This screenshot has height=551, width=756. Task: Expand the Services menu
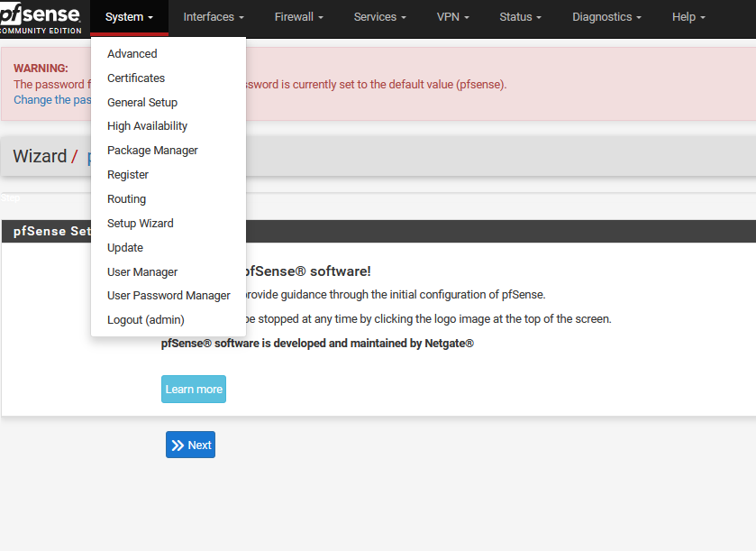click(379, 17)
